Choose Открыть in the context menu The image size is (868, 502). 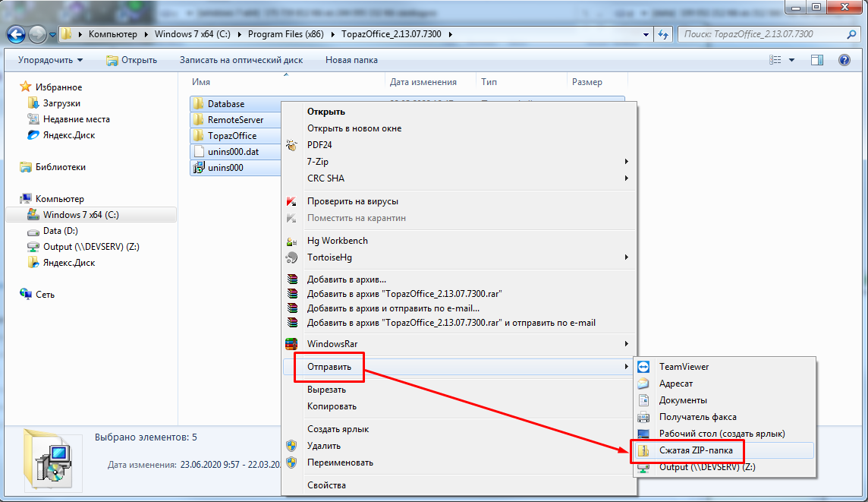pyautogui.click(x=460, y=112)
